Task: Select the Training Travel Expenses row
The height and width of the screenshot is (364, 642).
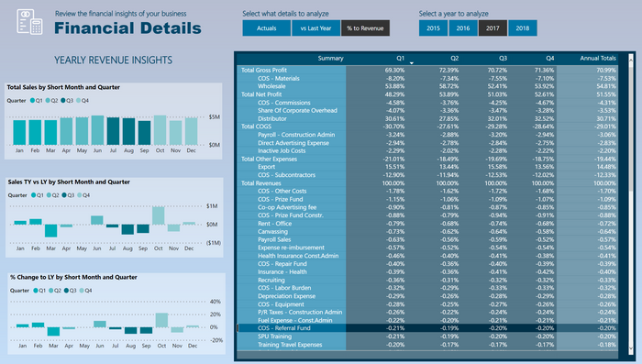Action: tap(427, 345)
